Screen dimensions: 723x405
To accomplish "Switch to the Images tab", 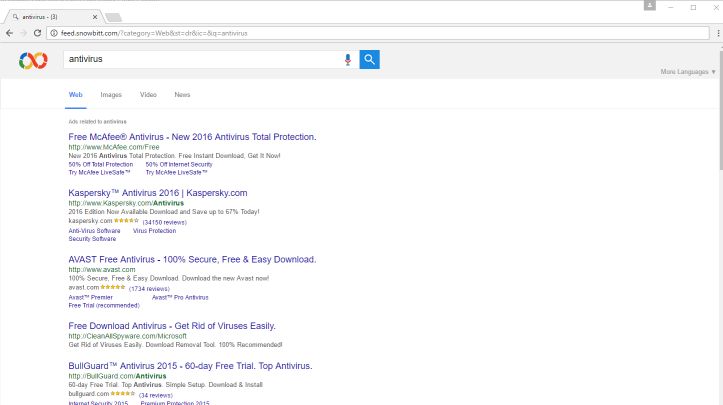I will (x=111, y=95).
